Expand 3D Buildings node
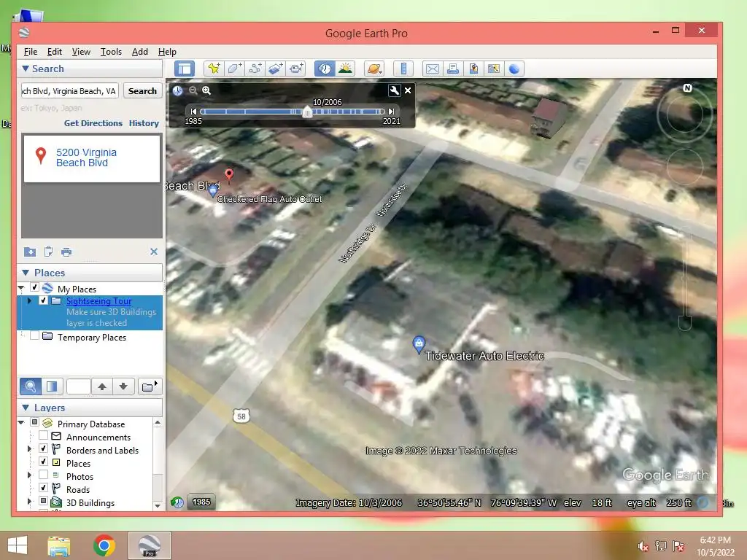Viewport: 747px width, 560px height. pyautogui.click(x=29, y=501)
